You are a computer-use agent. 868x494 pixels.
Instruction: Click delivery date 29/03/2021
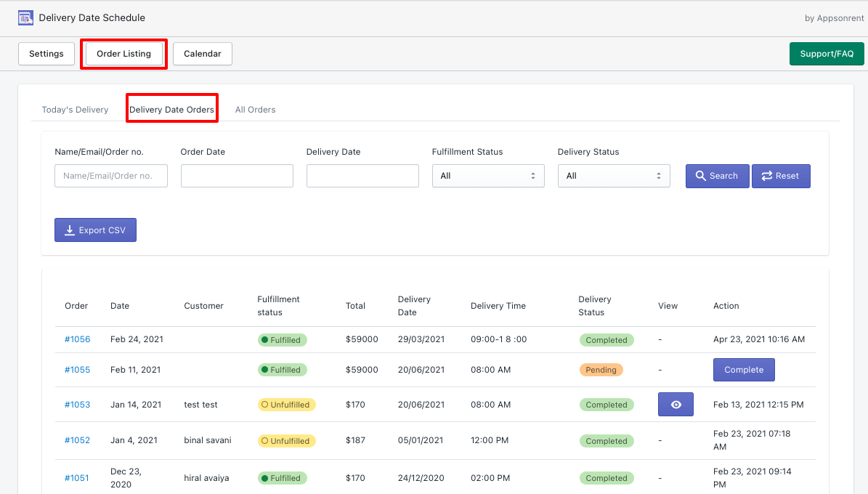(421, 339)
